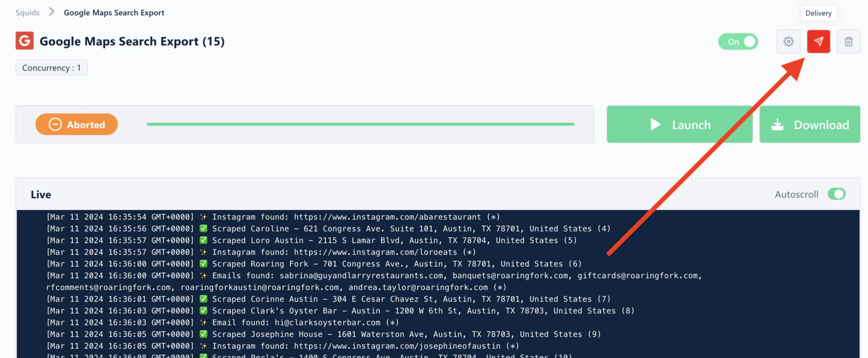Click the 'Emails found: sabrina@guyandlarryrestaurants.com' log line

[374, 281]
